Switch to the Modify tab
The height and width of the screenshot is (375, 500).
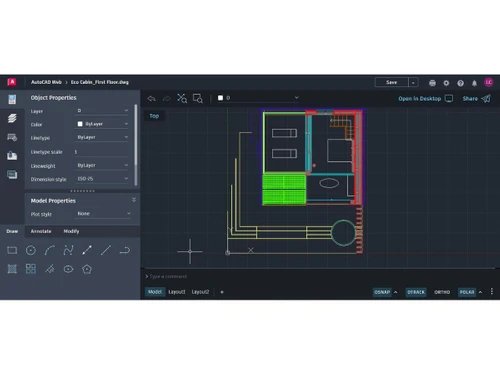(x=71, y=231)
